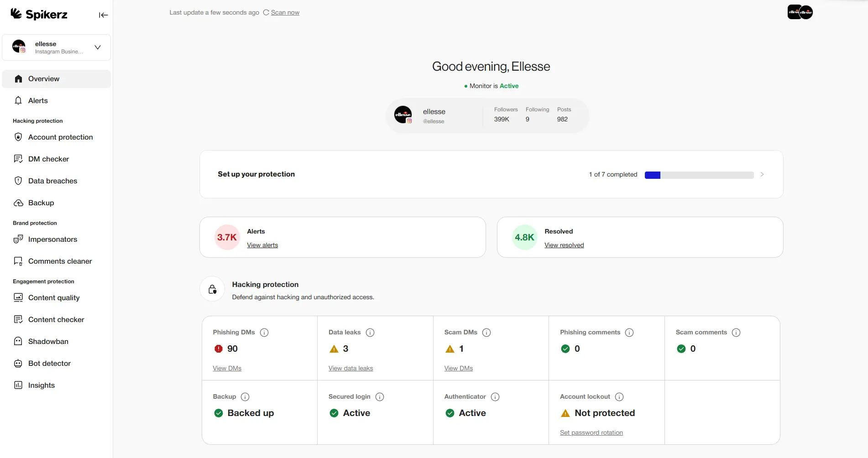
Task: Show info for Account lockout
Action: coord(619,397)
